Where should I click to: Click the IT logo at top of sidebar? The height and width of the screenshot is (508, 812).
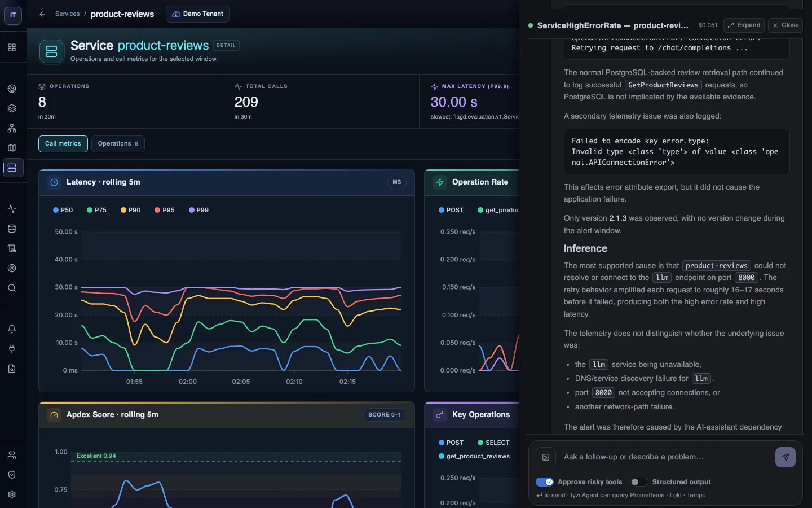[x=13, y=15]
